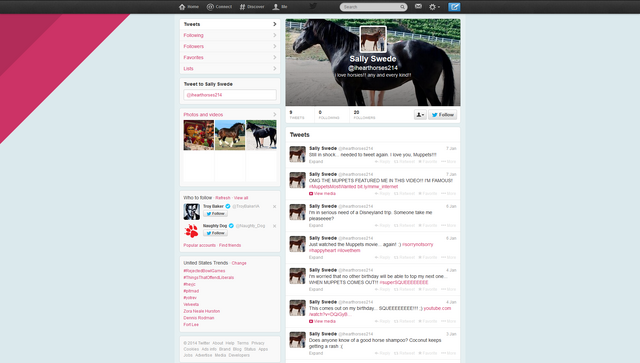
Task: Dismiss Troy Baker suggestion
Action: [x=274, y=207]
